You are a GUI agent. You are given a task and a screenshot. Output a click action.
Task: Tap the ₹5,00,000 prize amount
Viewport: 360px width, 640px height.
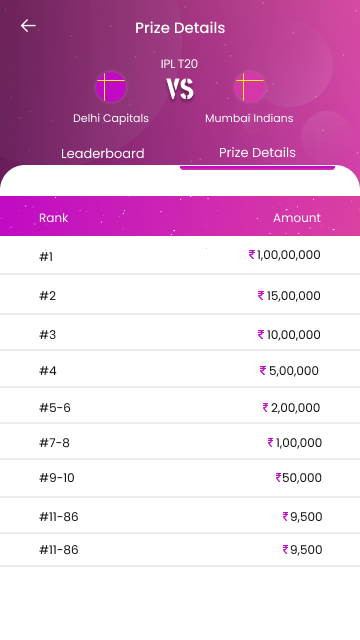289,371
